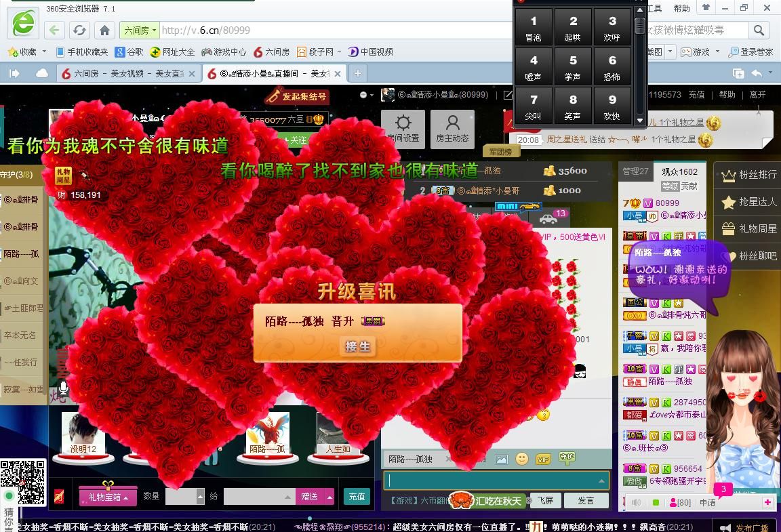Open the room settings gear icon
The image size is (781, 532).
(403, 128)
